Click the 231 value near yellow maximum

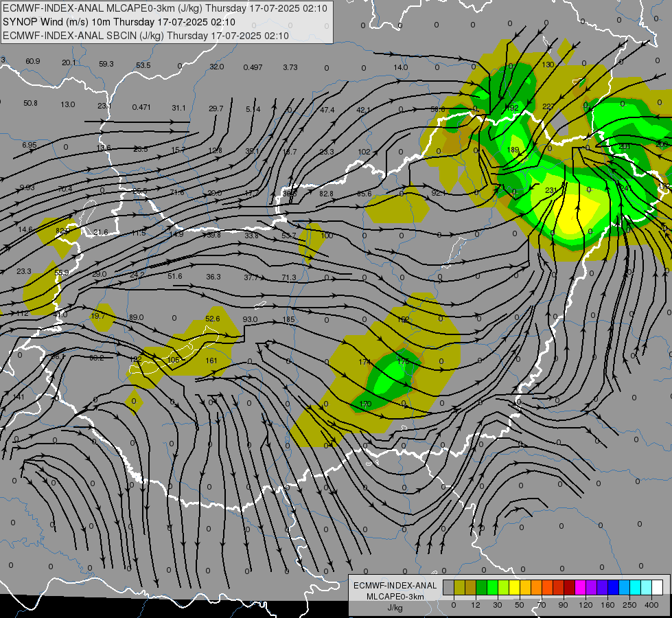point(551,190)
